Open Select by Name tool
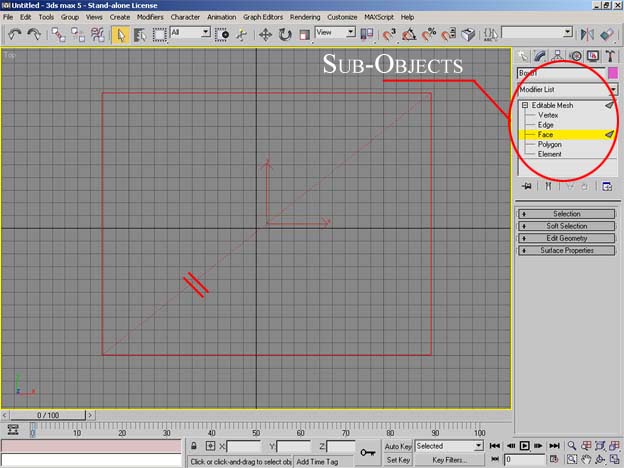 (x=140, y=35)
